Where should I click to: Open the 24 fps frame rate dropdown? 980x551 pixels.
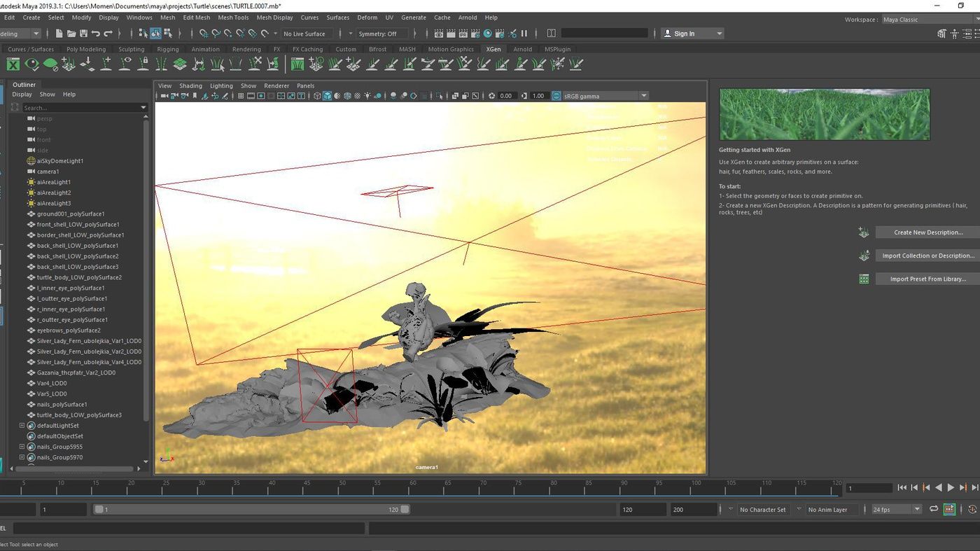[x=917, y=510]
